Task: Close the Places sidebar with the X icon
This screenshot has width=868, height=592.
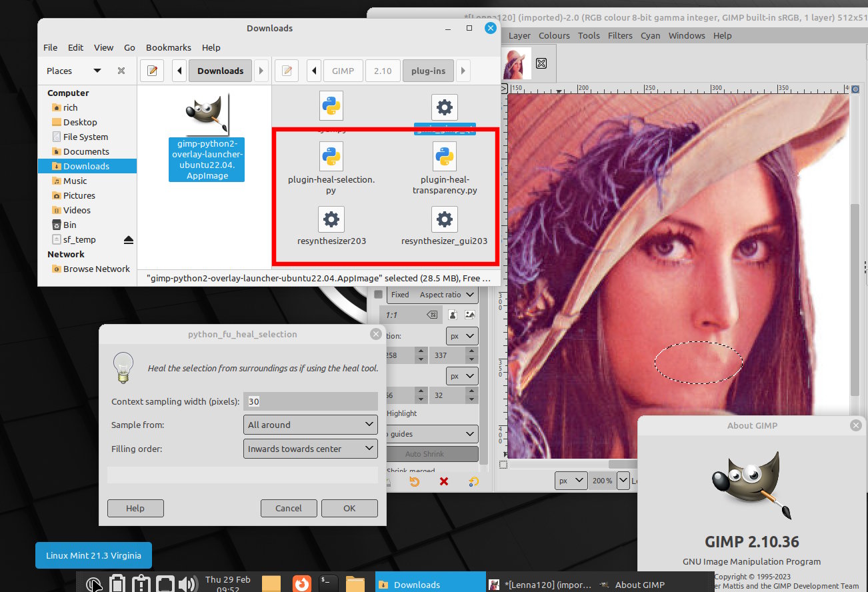Action: (x=121, y=71)
